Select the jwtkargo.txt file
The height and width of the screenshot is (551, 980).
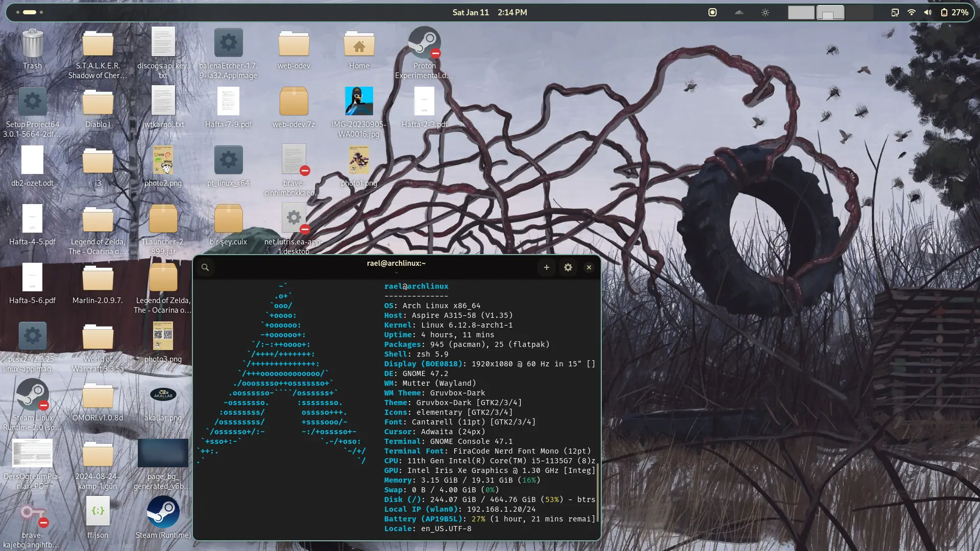163,101
